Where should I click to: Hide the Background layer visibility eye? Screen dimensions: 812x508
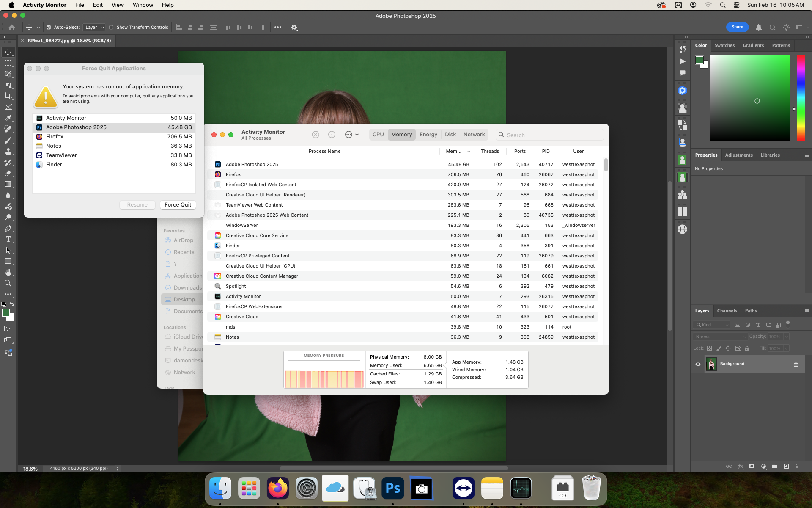tap(698, 364)
